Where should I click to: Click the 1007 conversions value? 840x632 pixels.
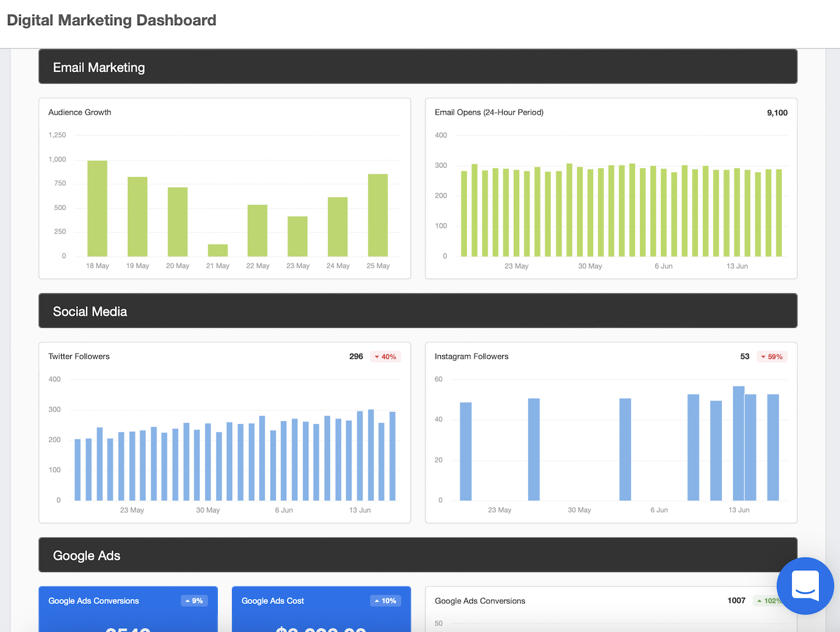click(x=736, y=600)
